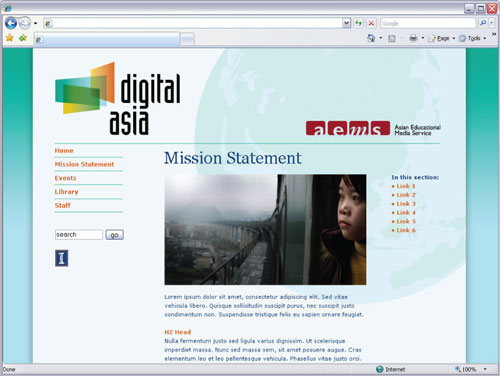The height and width of the screenshot is (376, 500).
Task: Click the Done status bar text
Action: click(x=9, y=369)
